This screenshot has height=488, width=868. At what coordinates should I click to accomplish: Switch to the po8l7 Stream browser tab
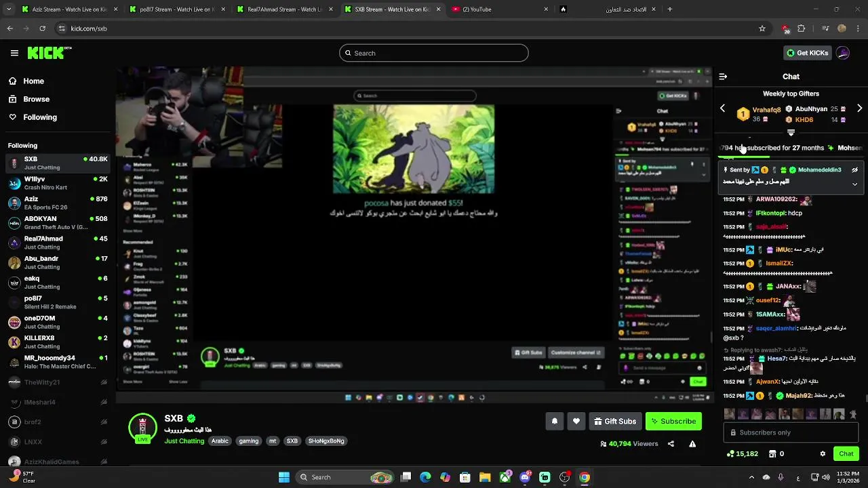176,9
